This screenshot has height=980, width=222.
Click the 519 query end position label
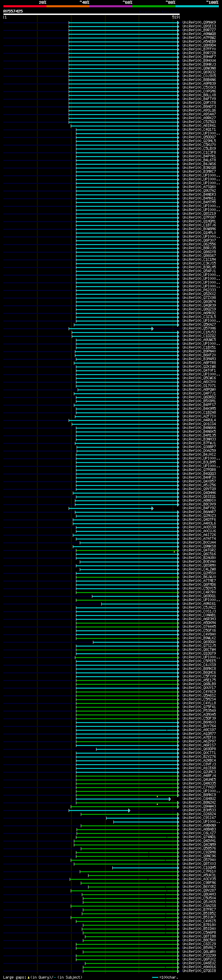175,17
